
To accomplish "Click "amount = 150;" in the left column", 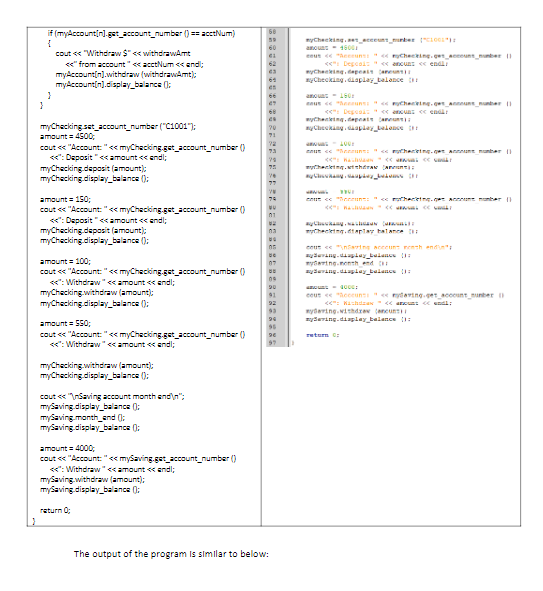I will (65, 199).
